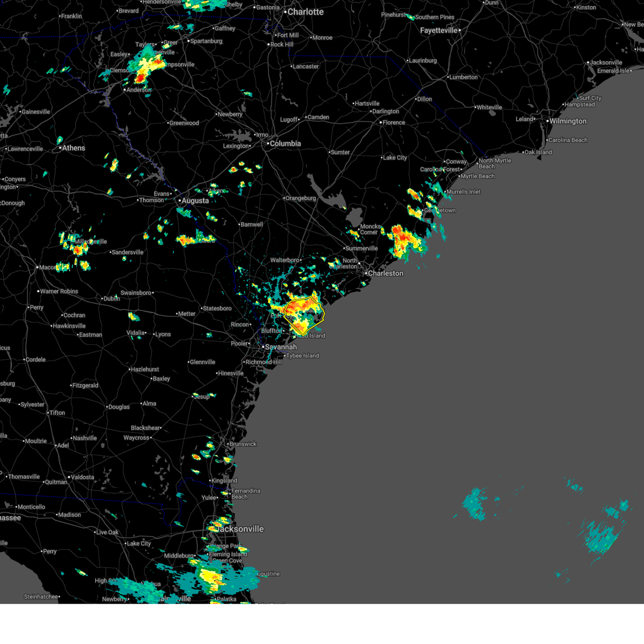Click the Tifton label
The width and height of the screenshot is (644, 644).
(x=57, y=413)
